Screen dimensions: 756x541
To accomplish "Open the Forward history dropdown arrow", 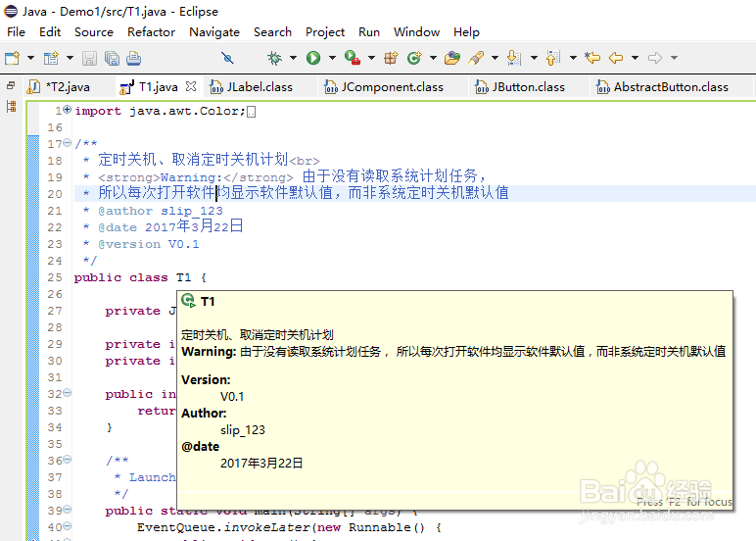I will (x=674, y=59).
